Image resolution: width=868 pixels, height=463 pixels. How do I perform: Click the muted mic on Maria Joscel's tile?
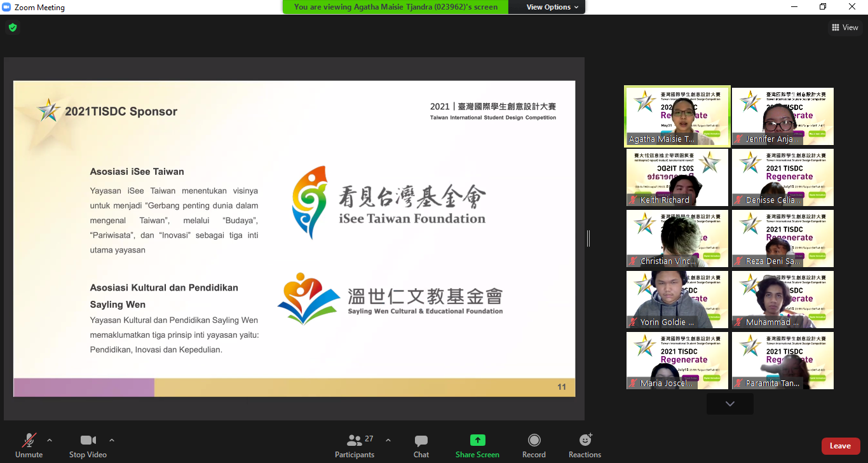point(632,383)
